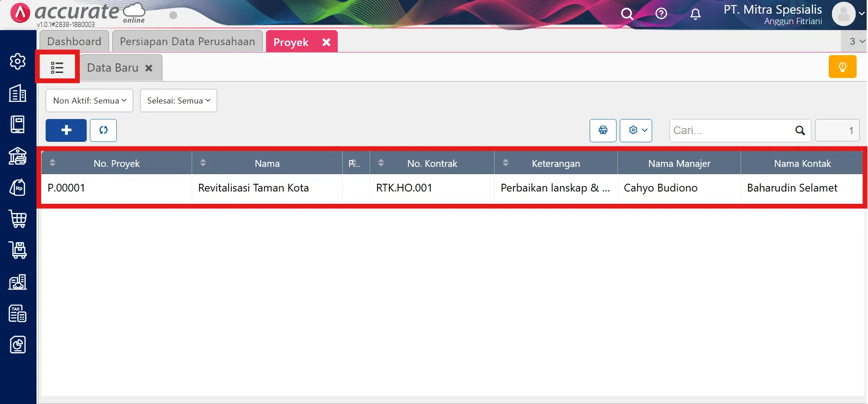Switch to the Dashboard tab

pyautogui.click(x=74, y=41)
